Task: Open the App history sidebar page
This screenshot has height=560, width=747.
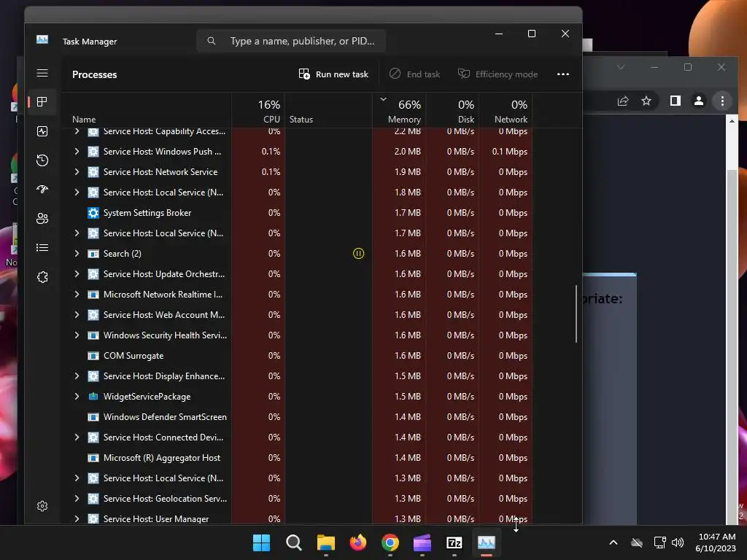Action: (42, 160)
